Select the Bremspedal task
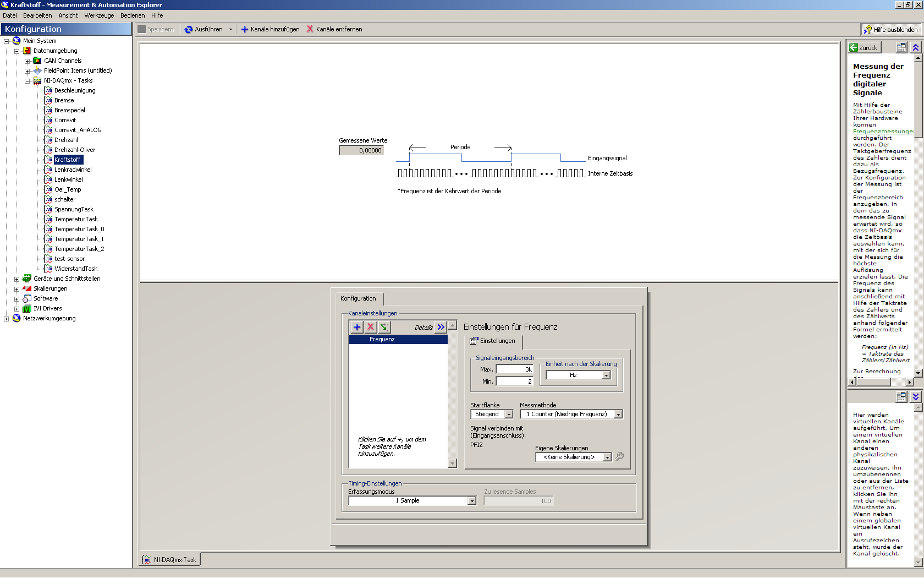This screenshot has width=924, height=578. coord(70,110)
